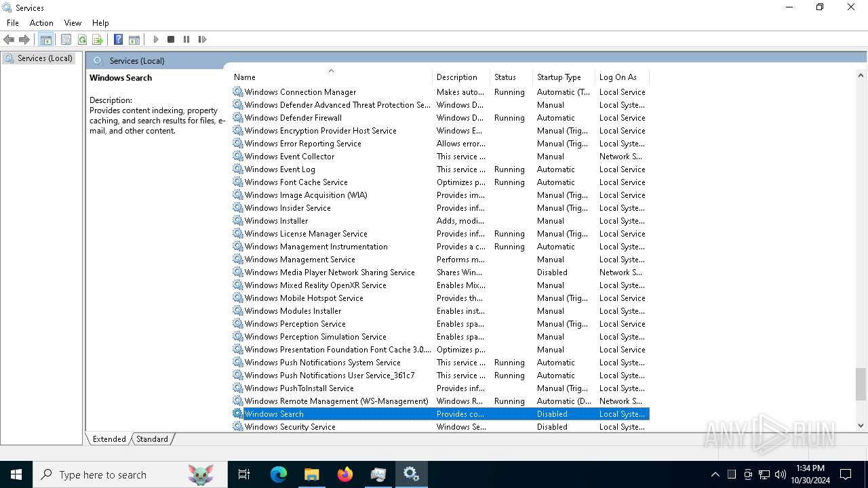Viewport: 868px width, 488px height.
Task: Select Windows License Manager Service row
Action: click(440, 234)
